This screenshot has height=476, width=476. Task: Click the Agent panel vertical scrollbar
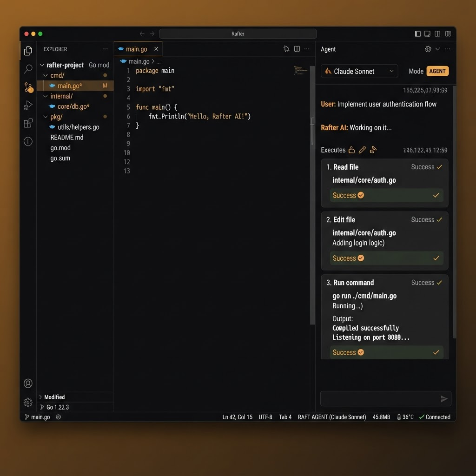[x=454, y=212]
